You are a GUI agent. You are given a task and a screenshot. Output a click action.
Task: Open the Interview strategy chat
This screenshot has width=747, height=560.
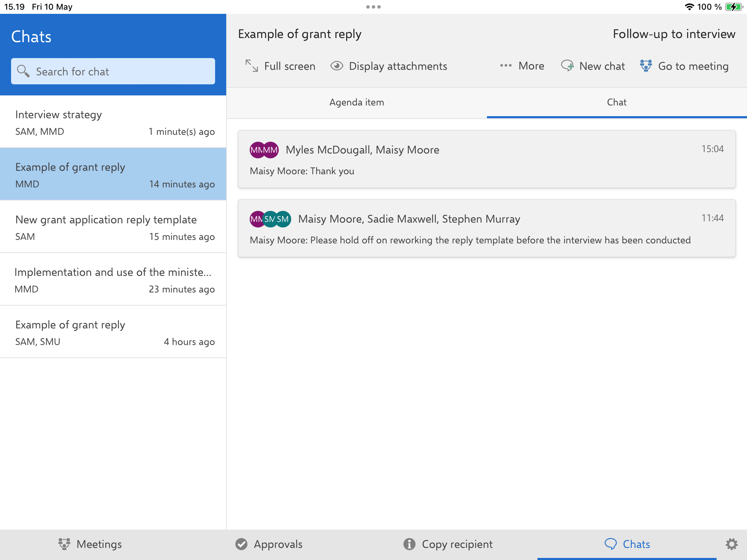click(113, 122)
